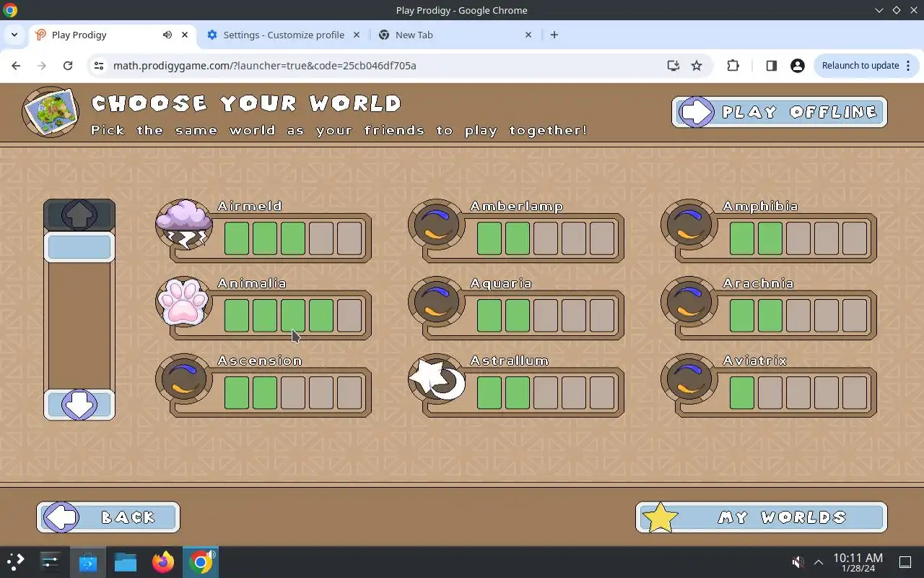Viewport: 924px width, 578px height.
Task: Open the Extensions puzzle icon
Action: (733, 65)
